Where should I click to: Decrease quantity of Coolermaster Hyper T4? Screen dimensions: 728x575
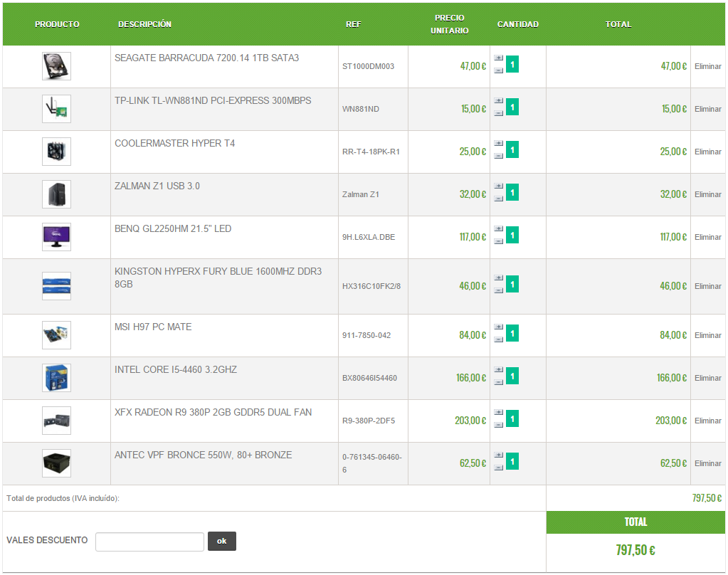499,156
